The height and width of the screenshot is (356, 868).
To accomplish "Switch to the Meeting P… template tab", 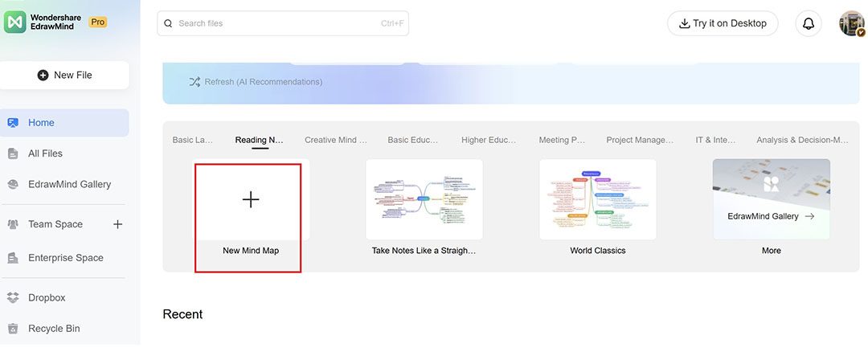I will (562, 140).
